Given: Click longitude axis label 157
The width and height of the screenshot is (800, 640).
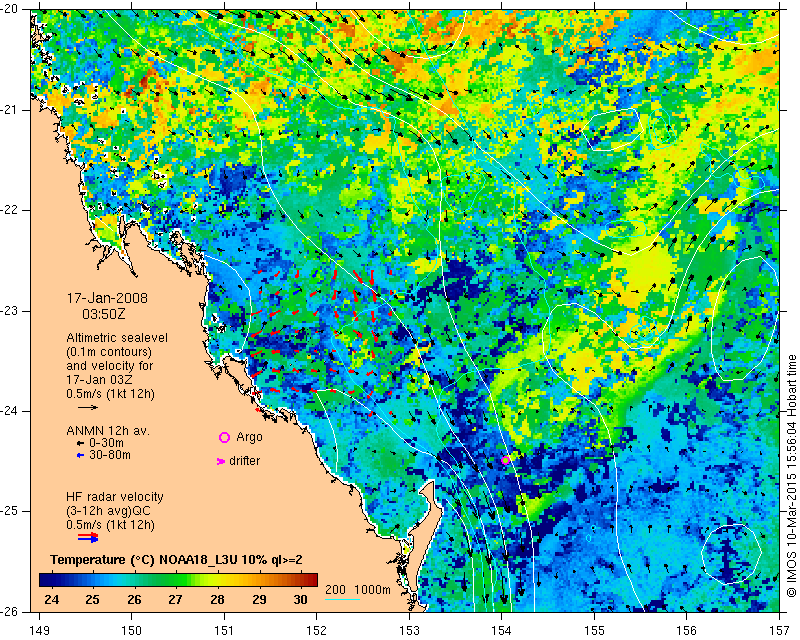Looking at the screenshot, I should 780,631.
